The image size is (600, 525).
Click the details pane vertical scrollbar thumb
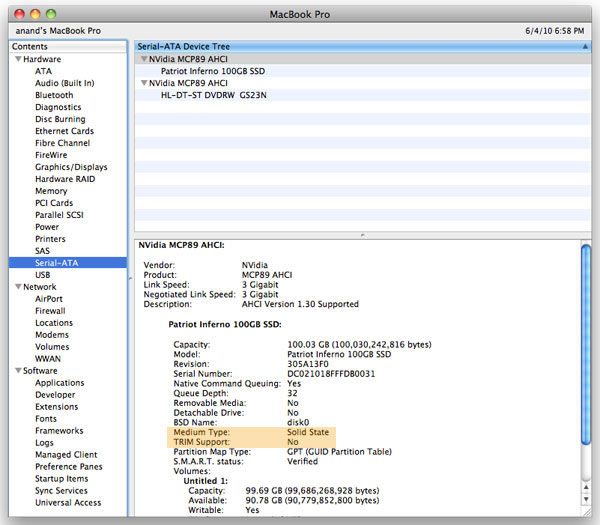pyautogui.click(x=586, y=345)
